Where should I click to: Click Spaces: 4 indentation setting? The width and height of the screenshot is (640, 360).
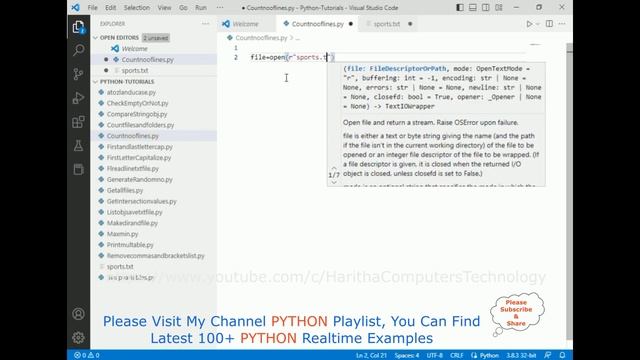click(x=407, y=355)
